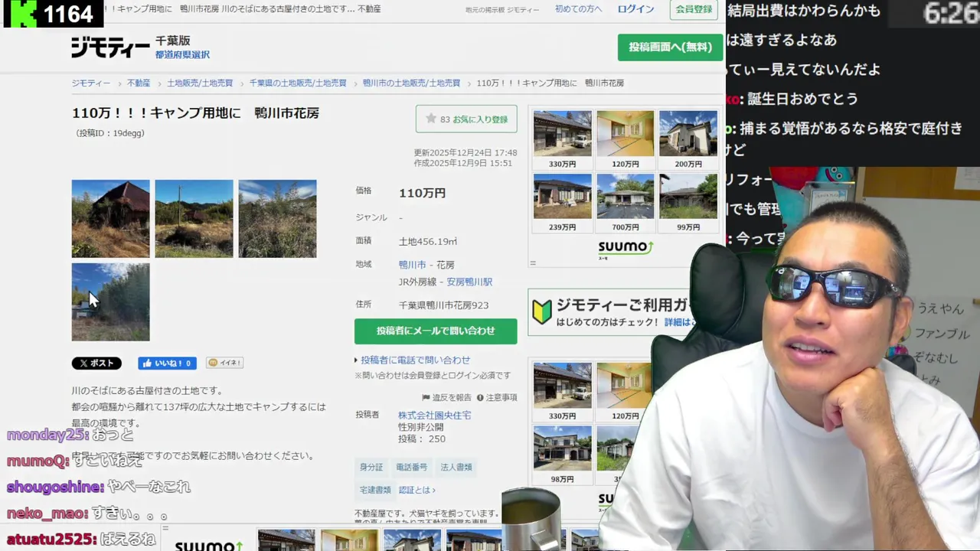
Task: Click the 法人書類 badge
Action: 456,467
